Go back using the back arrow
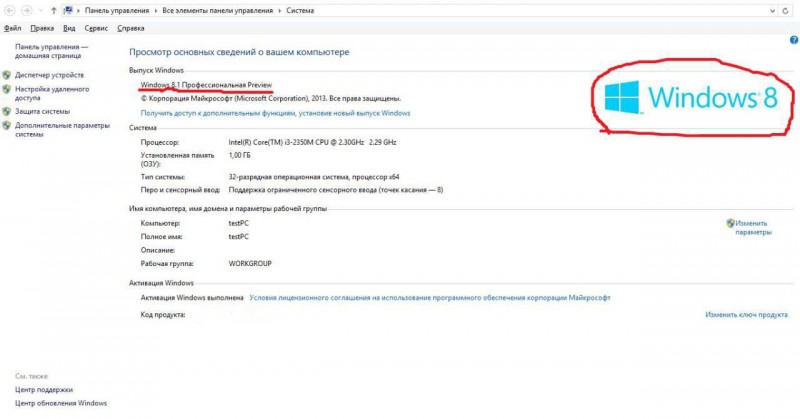Viewport: 800px width, 419px height. [10, 10]
